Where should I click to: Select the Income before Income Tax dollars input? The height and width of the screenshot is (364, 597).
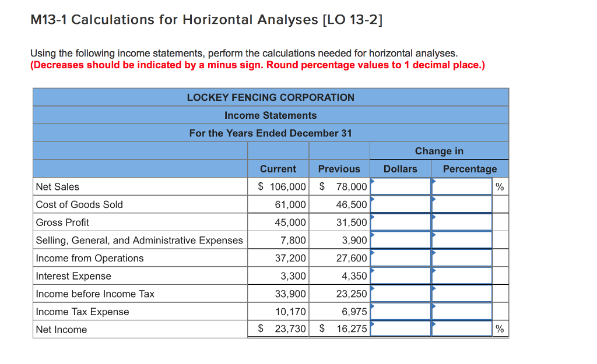click(x=401, y=293)
